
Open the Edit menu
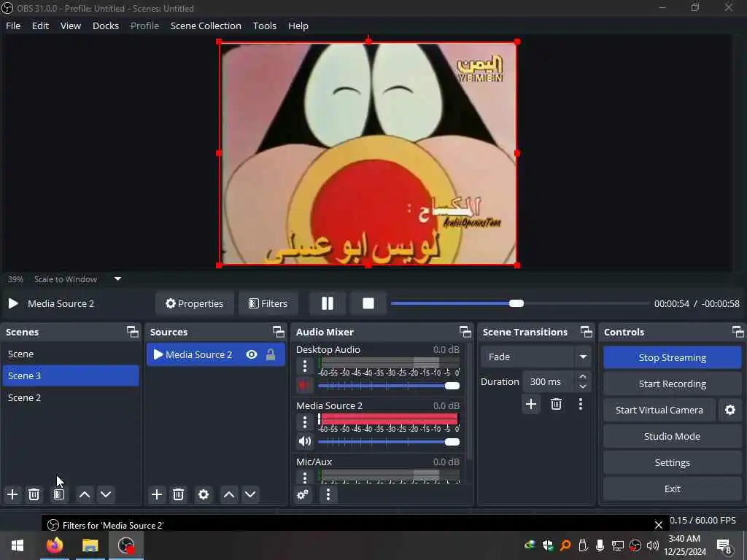pyautogui.click(x=41, y=26)
